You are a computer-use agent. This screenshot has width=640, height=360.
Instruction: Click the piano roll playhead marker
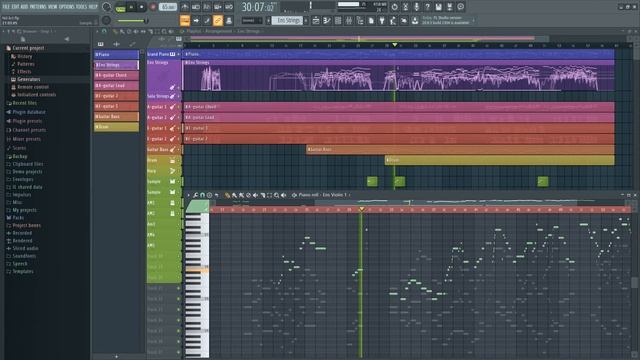pyautogui.click(x=361, y=209)
